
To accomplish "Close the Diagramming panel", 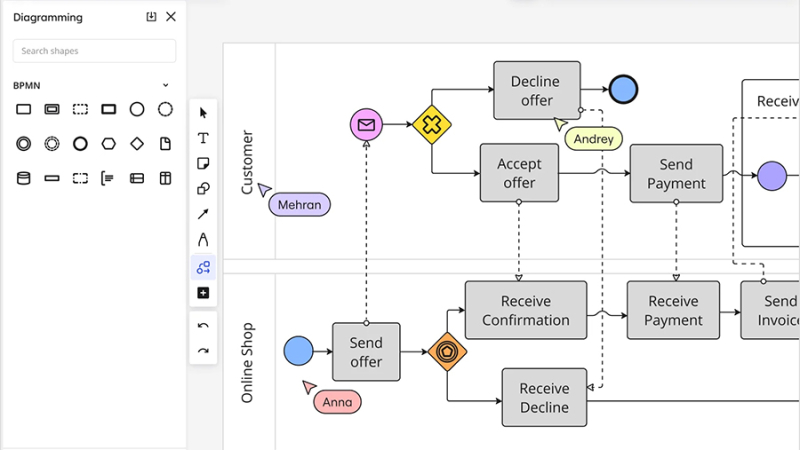I will 171,17.
